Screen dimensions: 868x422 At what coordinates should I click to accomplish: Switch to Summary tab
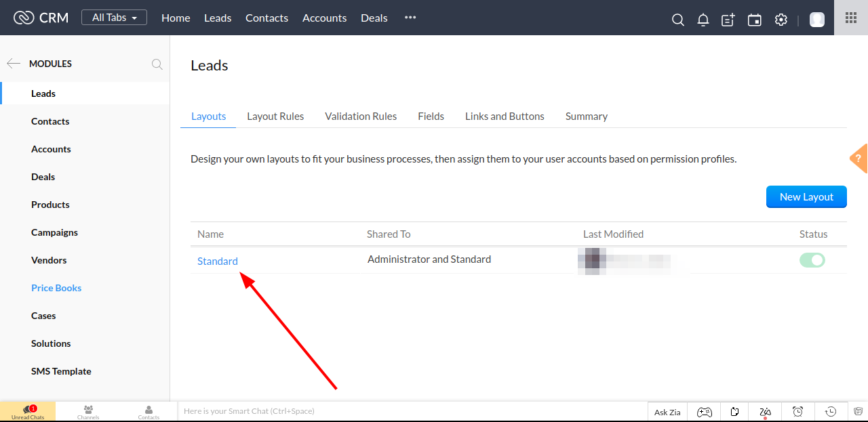[587, 117]
